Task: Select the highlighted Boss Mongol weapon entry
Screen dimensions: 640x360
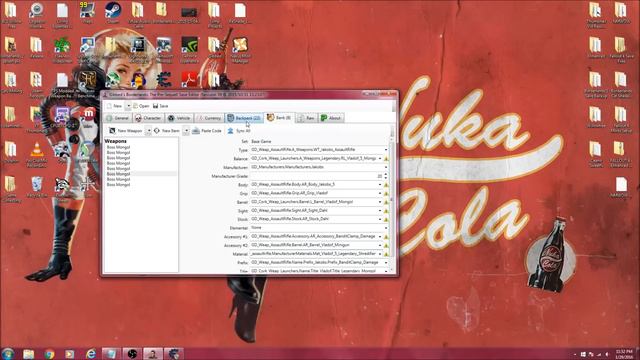Action: (x=141, y=174)
